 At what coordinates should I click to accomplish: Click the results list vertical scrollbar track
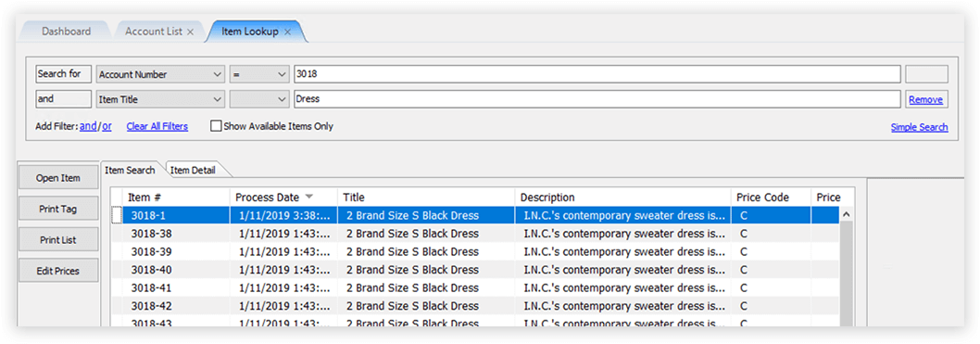[x=847, y=274]
